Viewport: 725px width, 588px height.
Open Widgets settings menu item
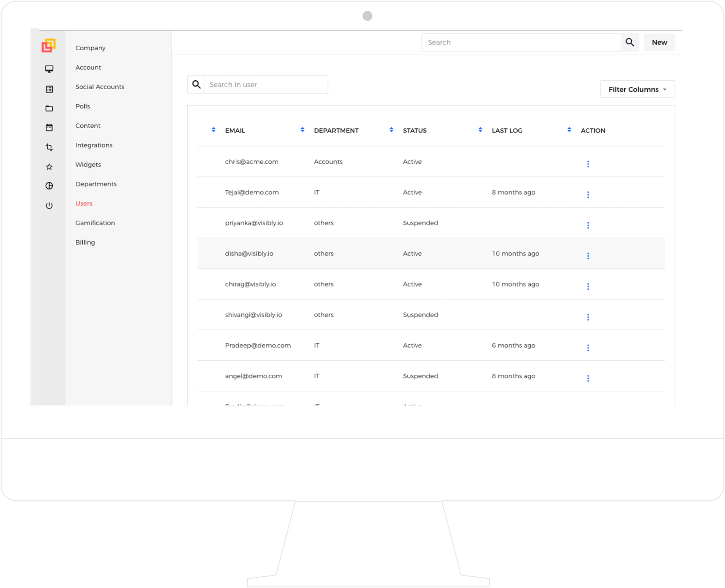(88, 165)
